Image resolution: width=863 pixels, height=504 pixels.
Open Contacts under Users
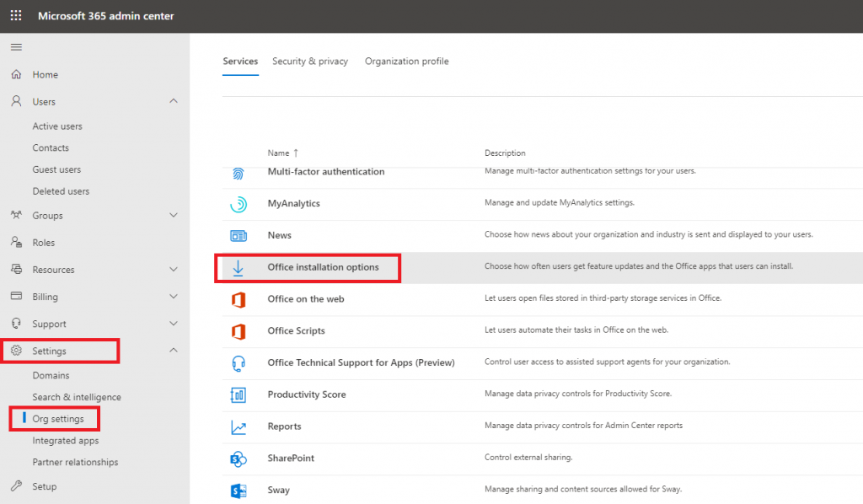(51, 147)
